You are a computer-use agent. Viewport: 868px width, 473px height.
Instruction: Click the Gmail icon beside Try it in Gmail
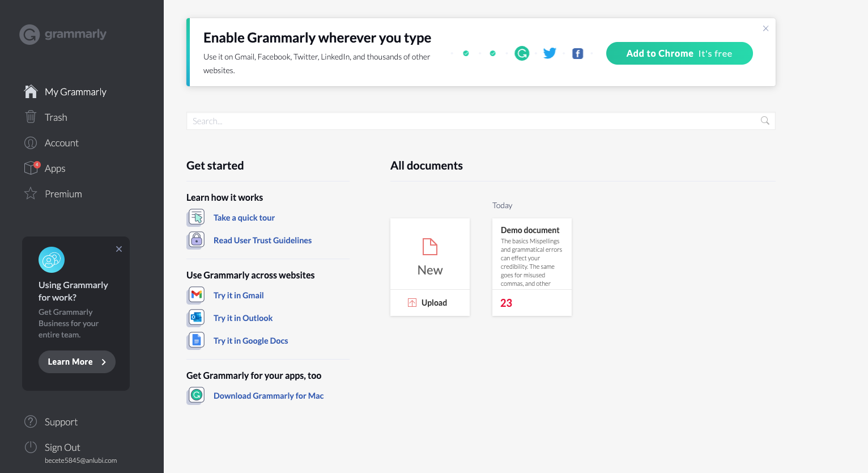pyautogui.click(x=195, y=295)
